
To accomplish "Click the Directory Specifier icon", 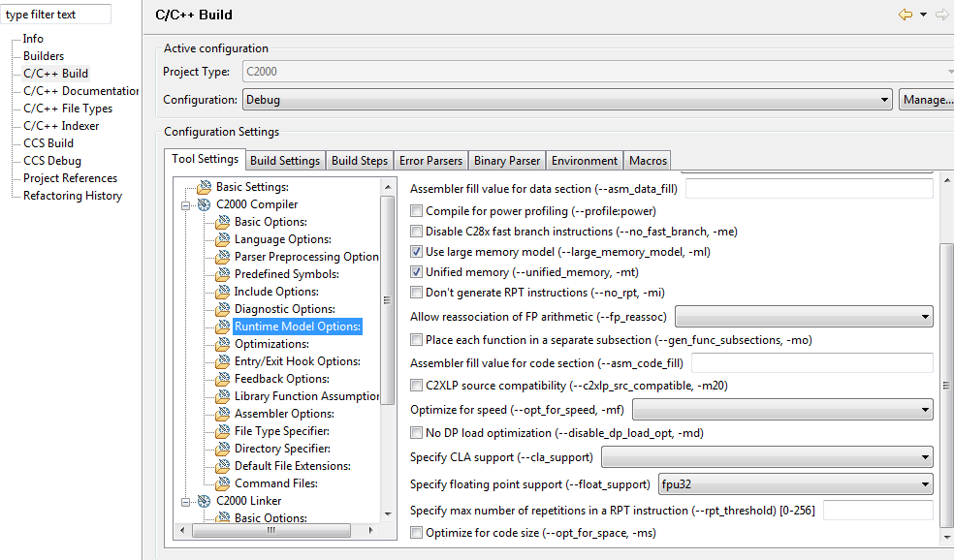I will (223, 449).
